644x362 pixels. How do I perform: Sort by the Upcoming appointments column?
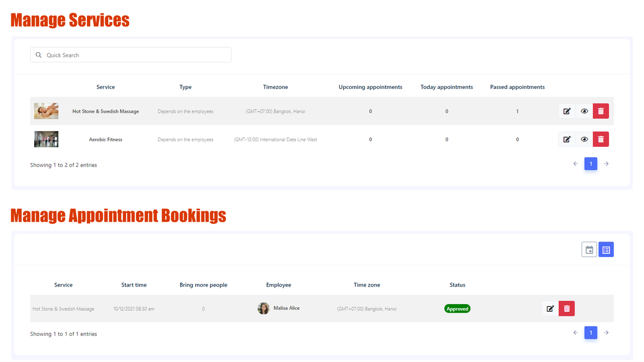pyautogui.click(x=370, y=86)
